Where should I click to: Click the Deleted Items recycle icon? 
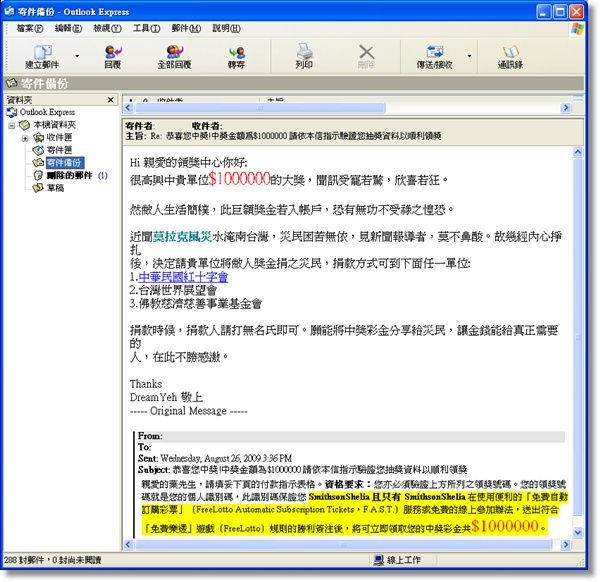tap(38, 175)
